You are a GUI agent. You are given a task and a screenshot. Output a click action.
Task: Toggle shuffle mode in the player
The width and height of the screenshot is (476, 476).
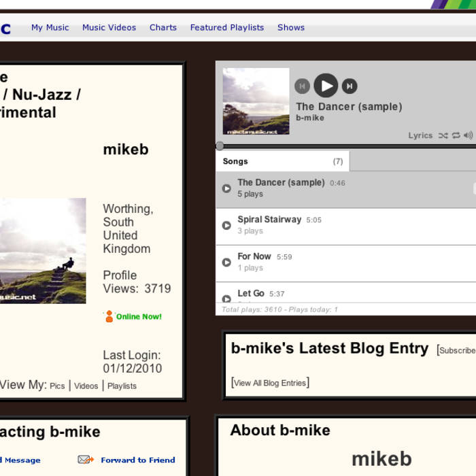point(443,135)
